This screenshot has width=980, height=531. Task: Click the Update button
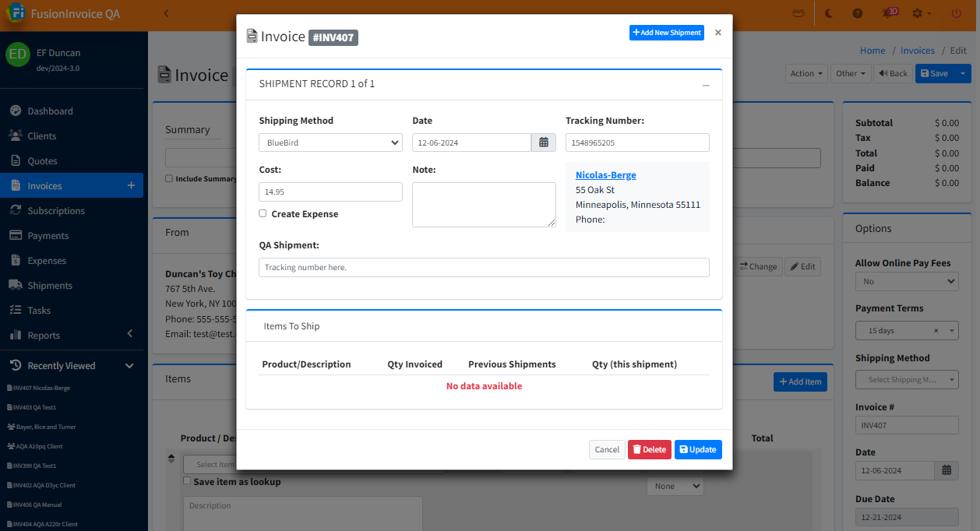[698, 449]
